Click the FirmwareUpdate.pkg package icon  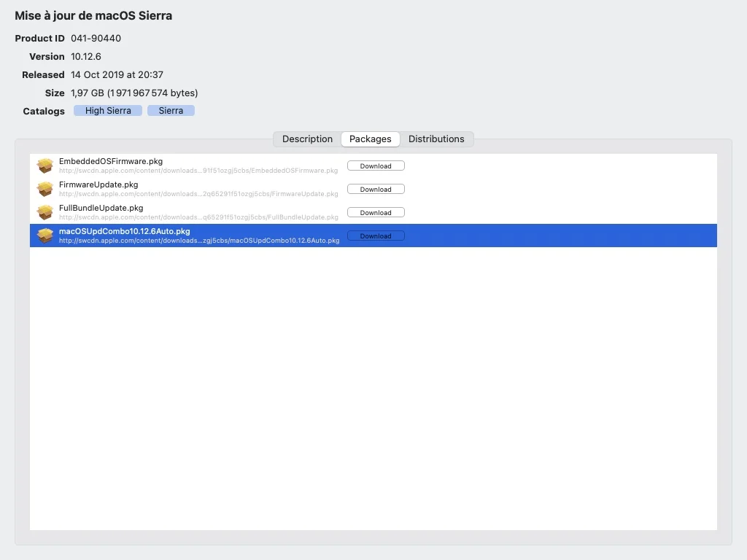[45, 189]
